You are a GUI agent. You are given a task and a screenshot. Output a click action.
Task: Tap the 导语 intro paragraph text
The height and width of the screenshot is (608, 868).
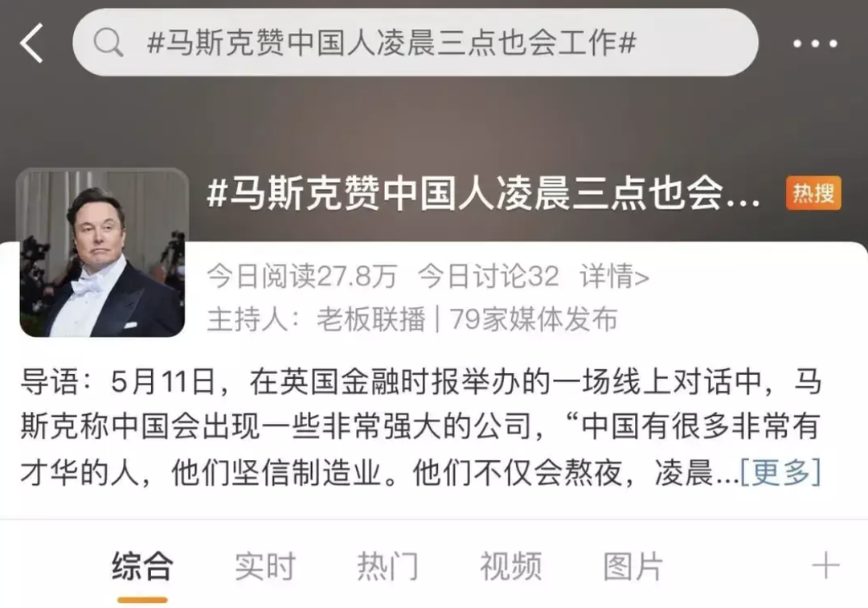tap(420, 427)
